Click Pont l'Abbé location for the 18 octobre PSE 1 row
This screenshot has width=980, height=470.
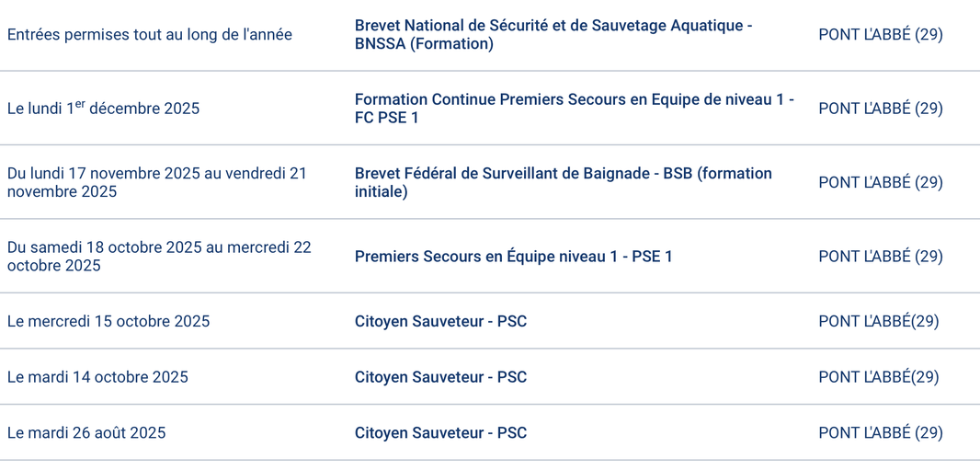(x=880, y=257)
